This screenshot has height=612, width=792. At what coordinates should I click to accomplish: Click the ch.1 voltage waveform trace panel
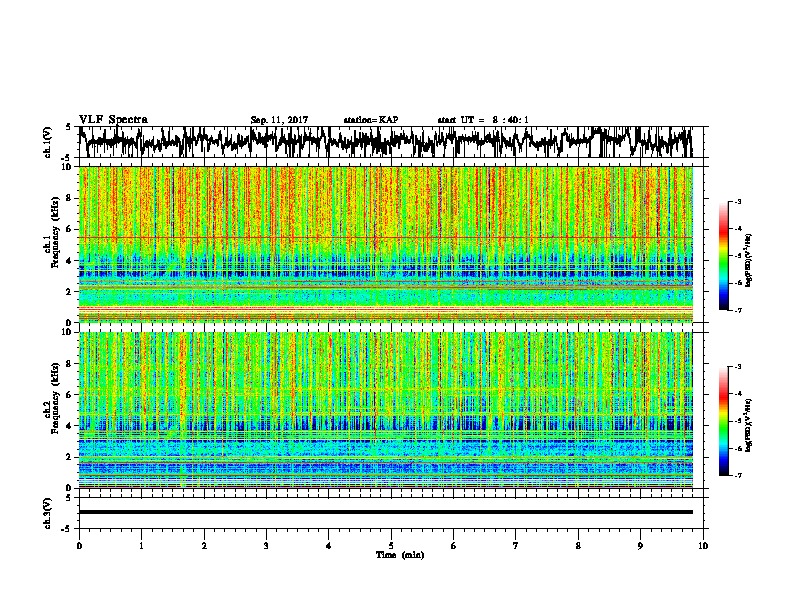point(390,142)
